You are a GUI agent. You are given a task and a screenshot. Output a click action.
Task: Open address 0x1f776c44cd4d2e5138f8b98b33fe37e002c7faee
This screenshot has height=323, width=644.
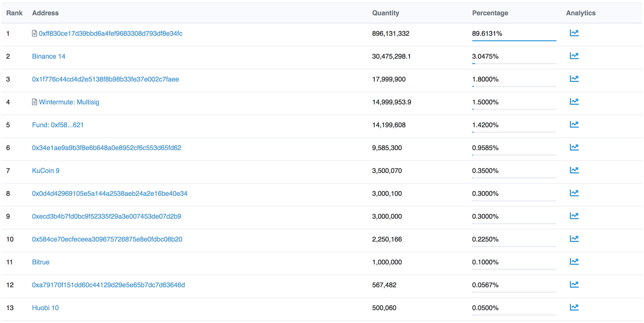[105, 79]
